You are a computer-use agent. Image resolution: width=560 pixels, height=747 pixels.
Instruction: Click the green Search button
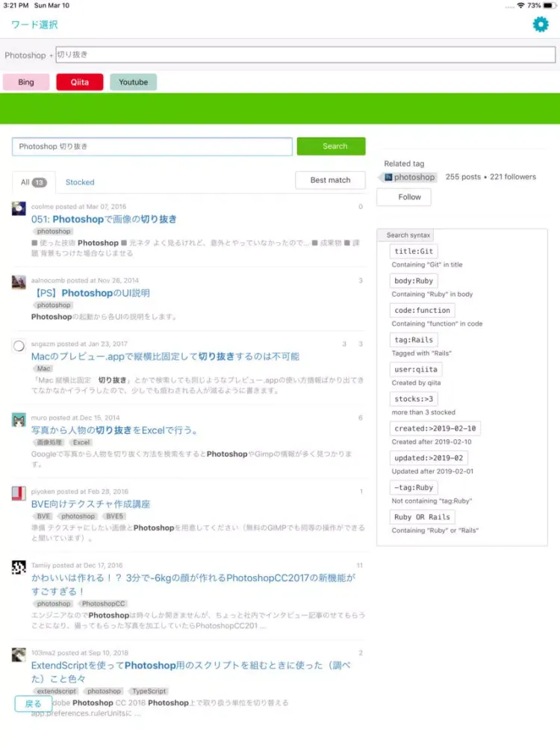(331, 146)
